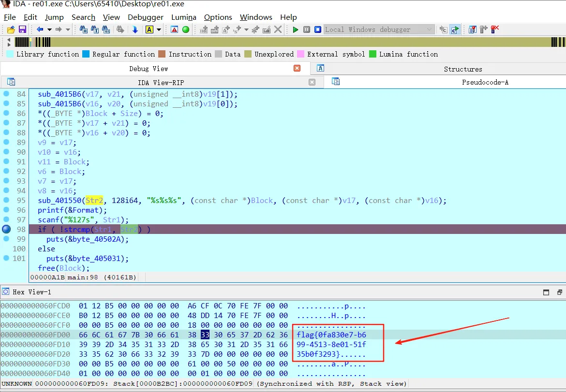The width and height of the screenshot is (566, 392).
Task: Disable the active breakpoint on line 98
Action: tap(6, 229)
